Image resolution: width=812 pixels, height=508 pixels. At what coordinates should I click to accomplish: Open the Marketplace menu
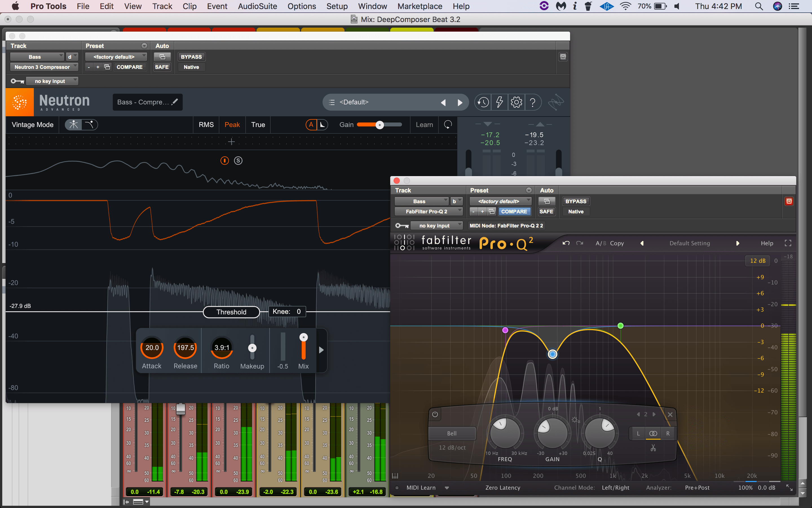[420, 6]
